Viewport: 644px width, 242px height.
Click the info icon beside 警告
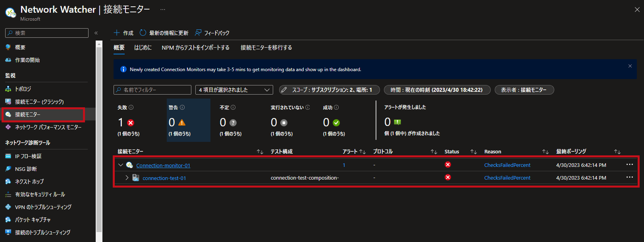pos(182,107)
